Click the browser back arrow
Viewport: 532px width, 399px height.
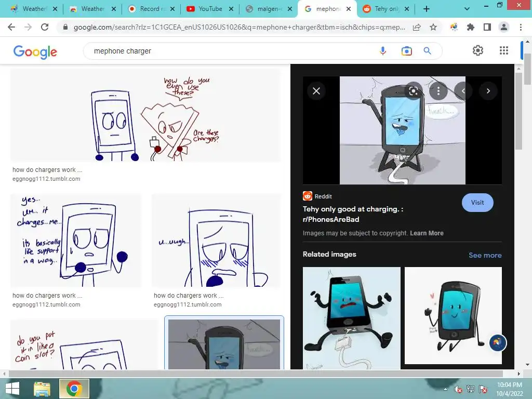tap(11, 27)
